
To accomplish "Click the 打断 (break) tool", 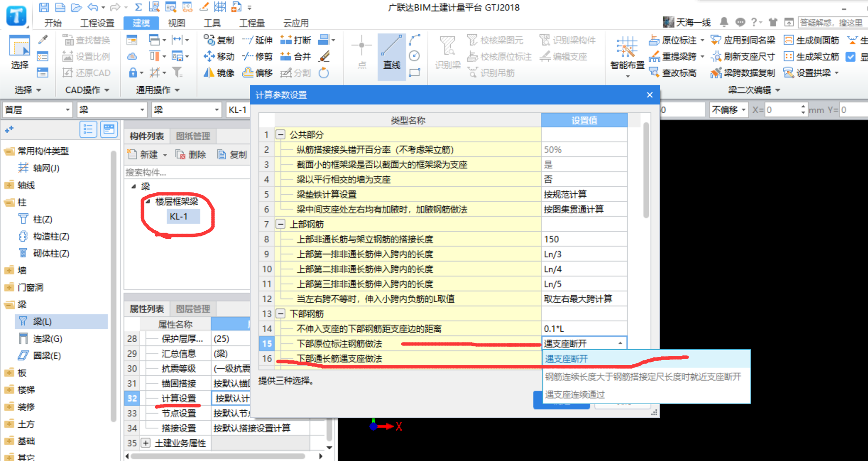I will pos(295,40).
